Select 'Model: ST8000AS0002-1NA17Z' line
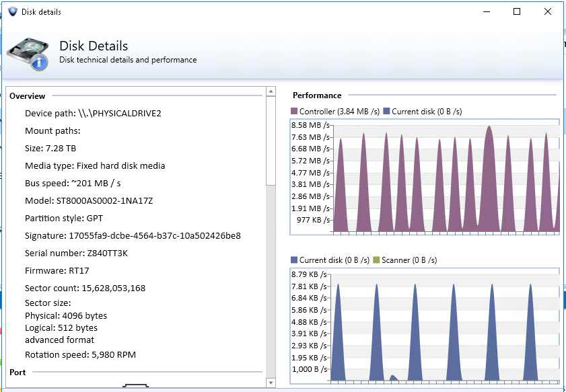The image size is (566, 392). click(89, 201)
